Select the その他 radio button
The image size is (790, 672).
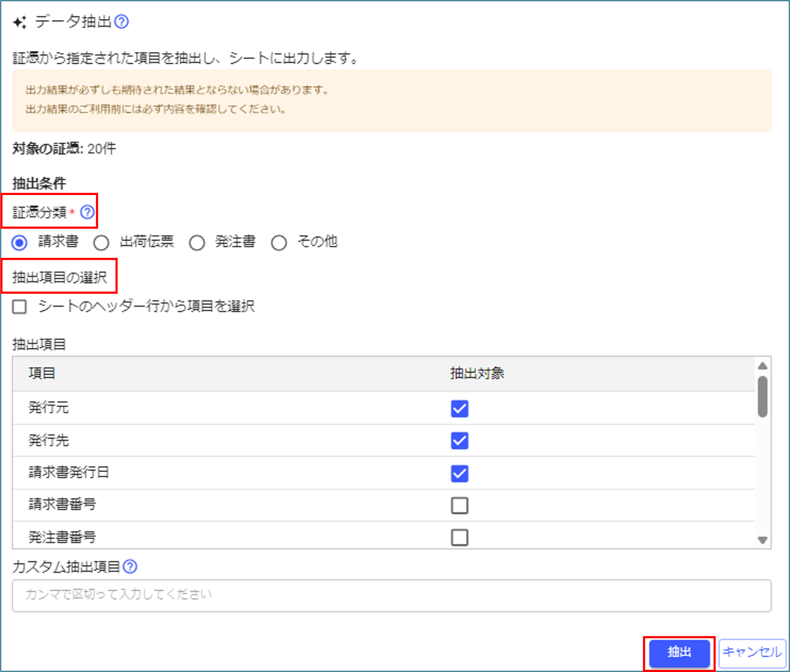[279, 242]
